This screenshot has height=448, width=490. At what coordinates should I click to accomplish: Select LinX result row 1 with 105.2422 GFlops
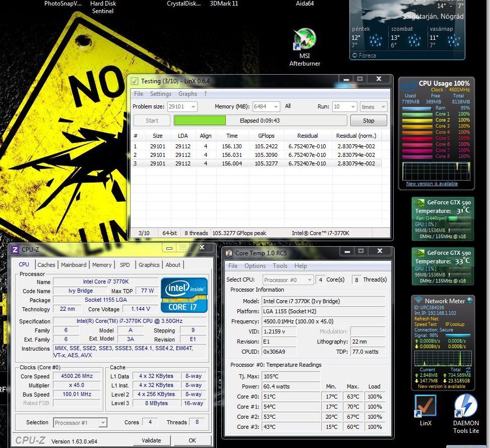[x=256, y=146]
